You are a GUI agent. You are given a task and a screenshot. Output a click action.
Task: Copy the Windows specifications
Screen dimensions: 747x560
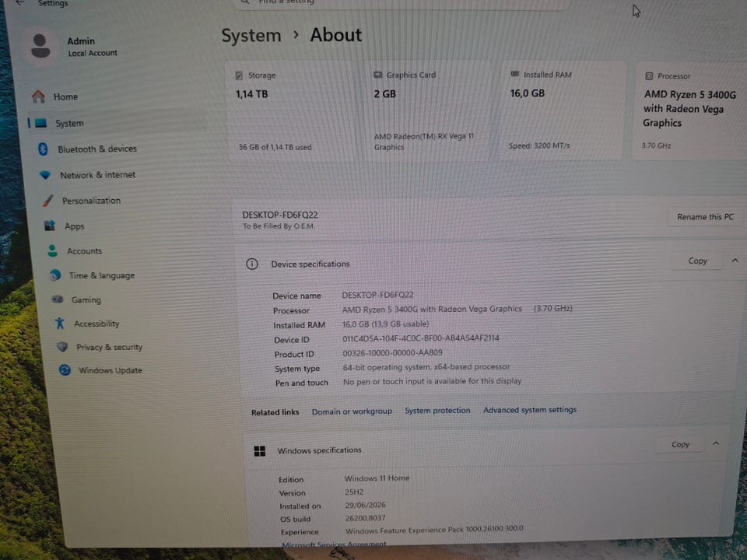click(x=680, y=444)
